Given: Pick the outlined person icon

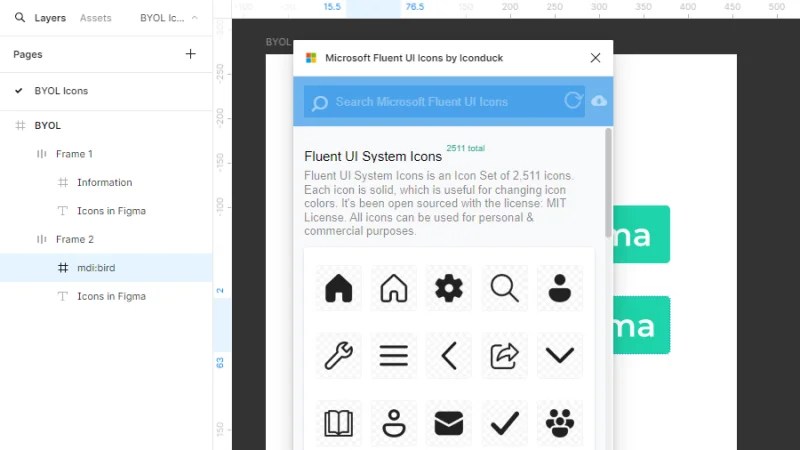Looking at the screenshot, I should [394, 423].
